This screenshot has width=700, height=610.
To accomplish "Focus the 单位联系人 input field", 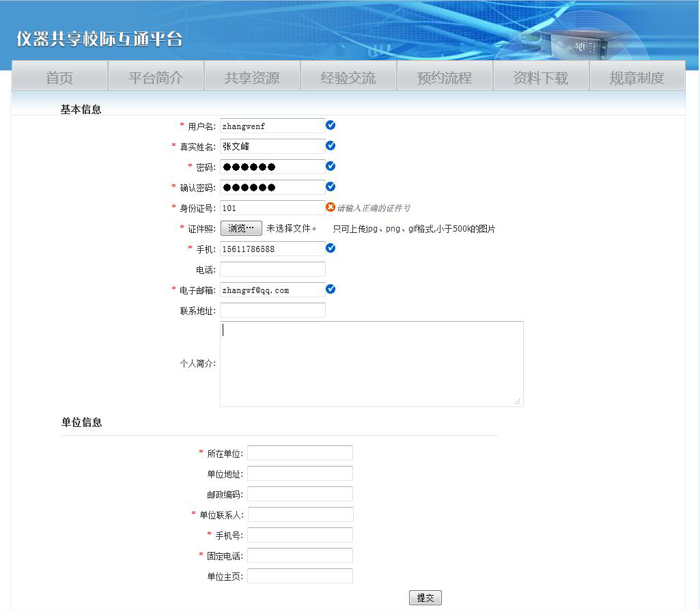I will point(300,514).
